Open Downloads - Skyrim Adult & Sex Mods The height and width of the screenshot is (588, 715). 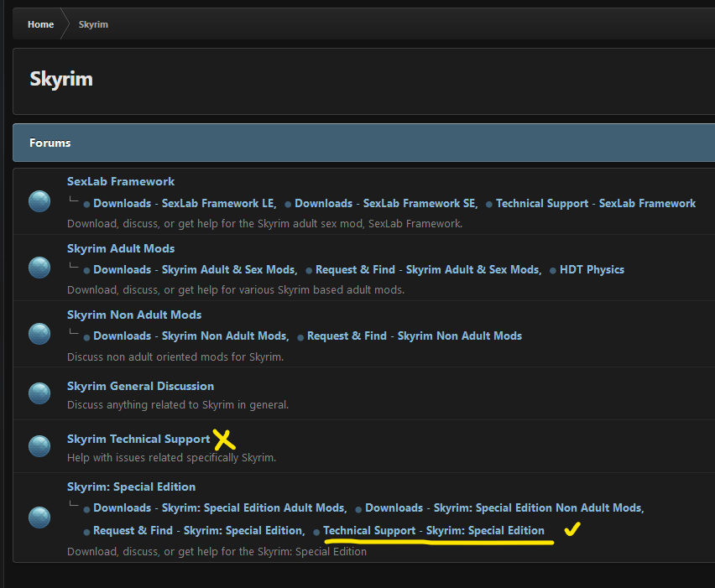196,270
